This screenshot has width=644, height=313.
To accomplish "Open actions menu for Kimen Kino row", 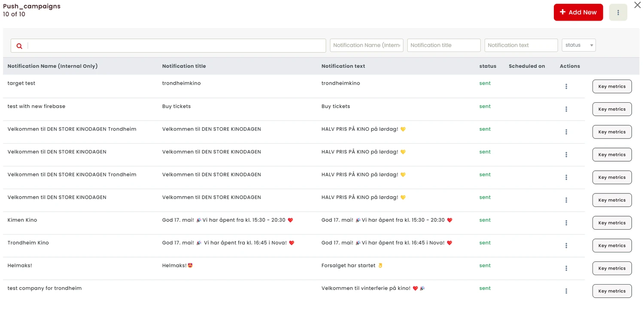I will click(566, 223).
